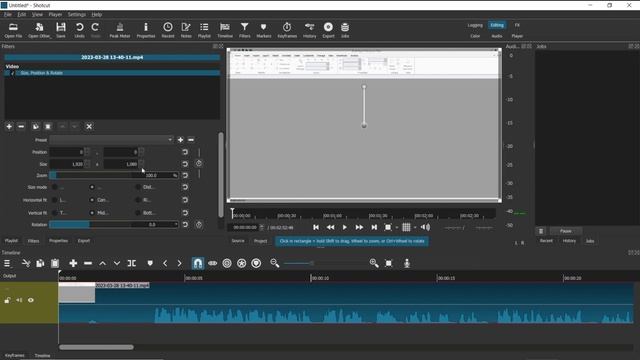This screenshot has height=360, width=640.
Task: Zoom the timeline out with the magnifier minus
Action: pos(275,263)
